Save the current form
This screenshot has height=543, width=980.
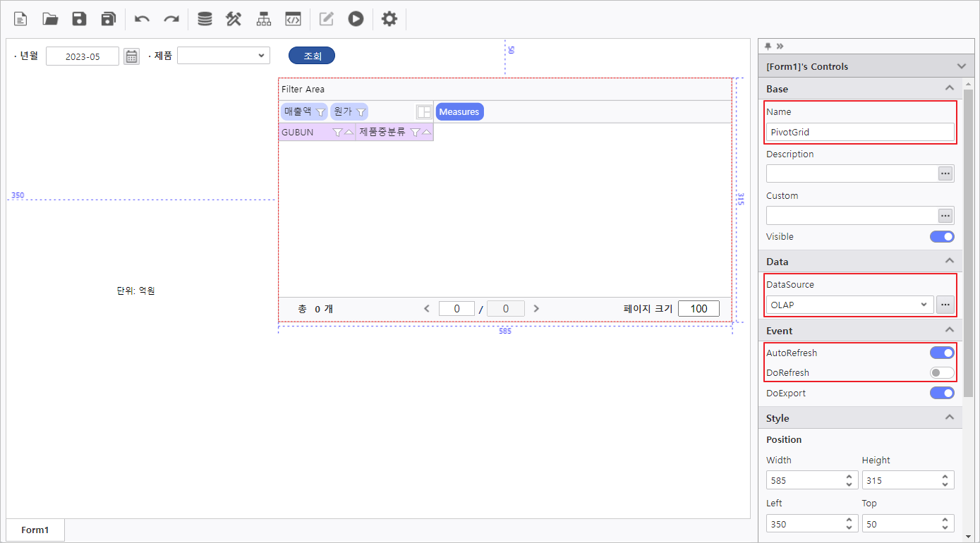[x=79, y=19]
